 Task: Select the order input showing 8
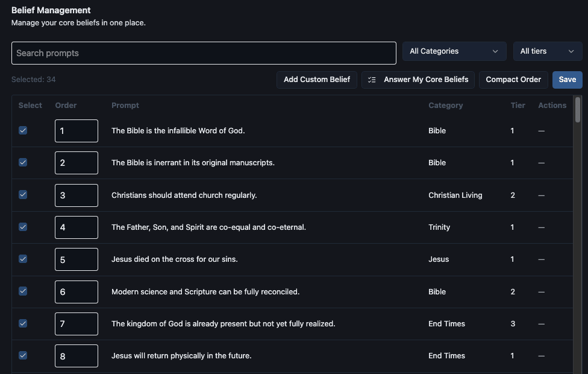pos(77,355)
